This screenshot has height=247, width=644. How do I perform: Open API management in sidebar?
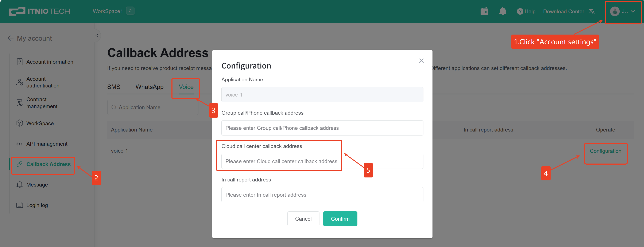47,144
